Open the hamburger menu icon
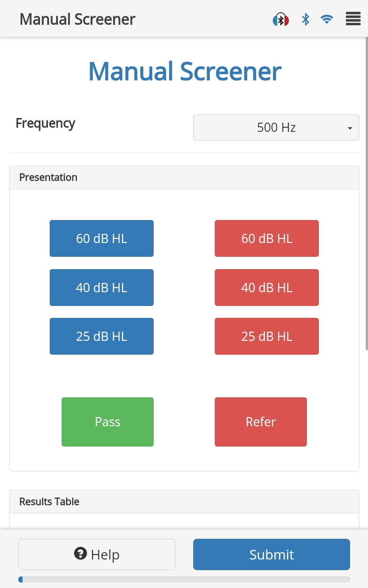 pyautogui.click(x=353, y=19)
